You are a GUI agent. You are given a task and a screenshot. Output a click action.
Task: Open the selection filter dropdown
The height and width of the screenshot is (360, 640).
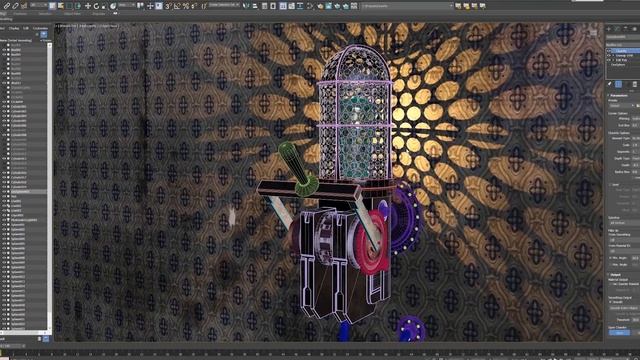click(x=38, y=5)
